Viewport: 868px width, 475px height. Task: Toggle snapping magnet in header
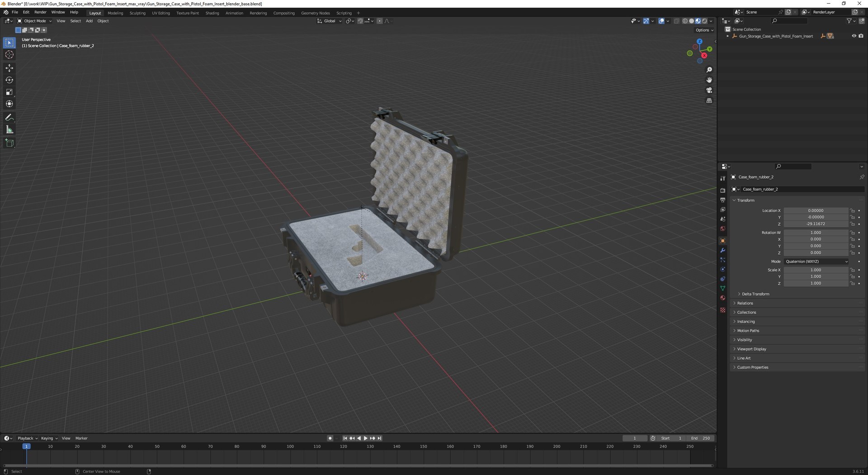coord(360,21)
